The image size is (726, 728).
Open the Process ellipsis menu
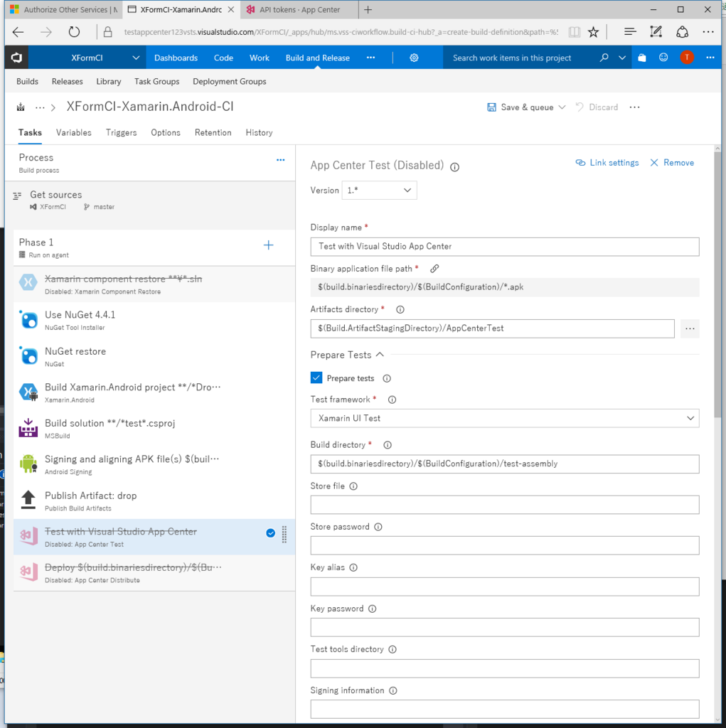coord(281,160)
